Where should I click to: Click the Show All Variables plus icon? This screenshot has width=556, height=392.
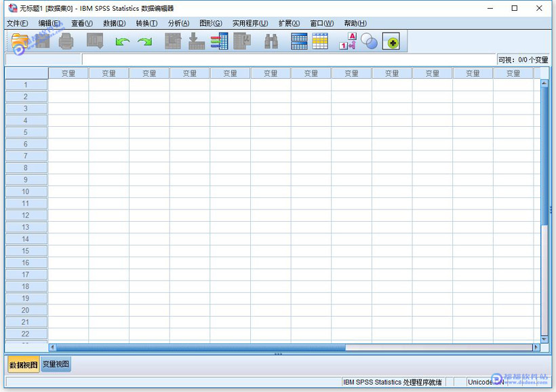coord(391,41)
